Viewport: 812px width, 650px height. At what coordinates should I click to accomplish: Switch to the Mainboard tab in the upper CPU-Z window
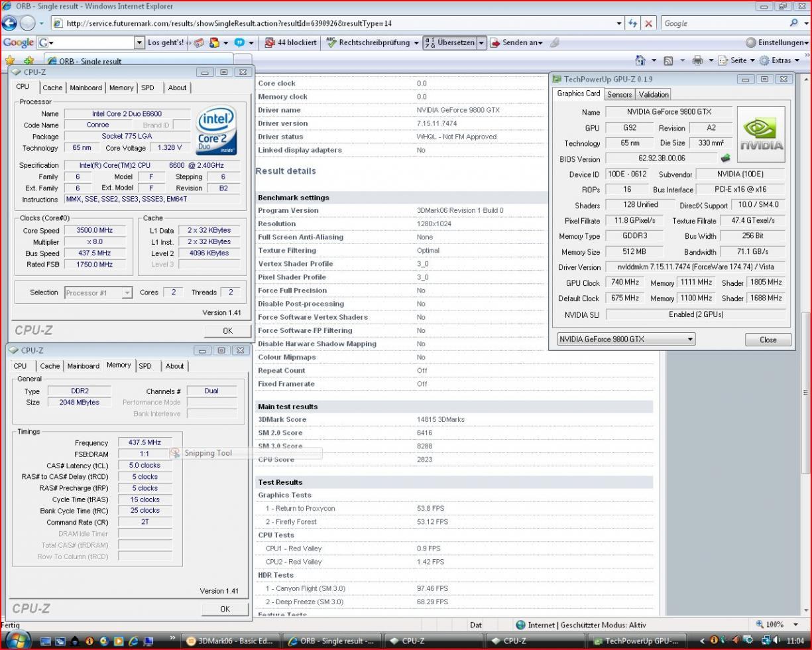pos(86,88)
